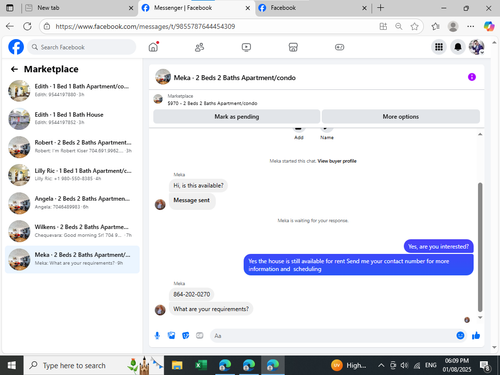Click the Add option in chat
This screenshot has height=375, width=500.
pyautogui.click(x=299, y=133)
